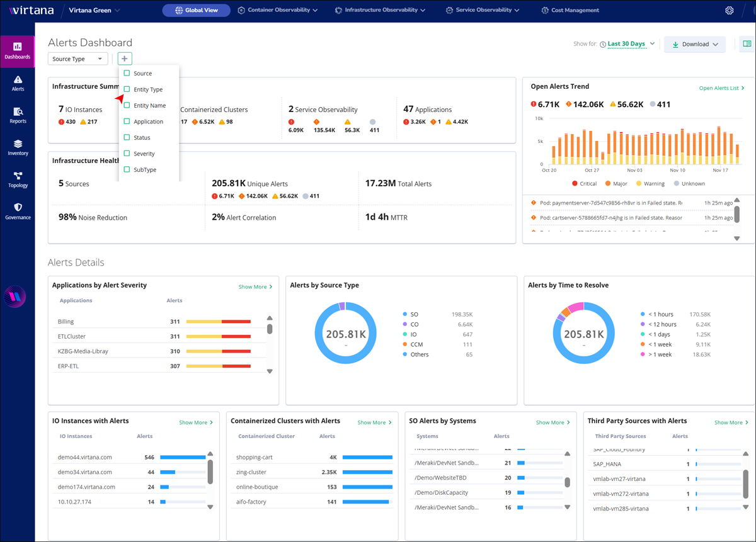Open the Inventory sidebar icon
This screenshot has height=542, width=756.
[x=18, y=147]
